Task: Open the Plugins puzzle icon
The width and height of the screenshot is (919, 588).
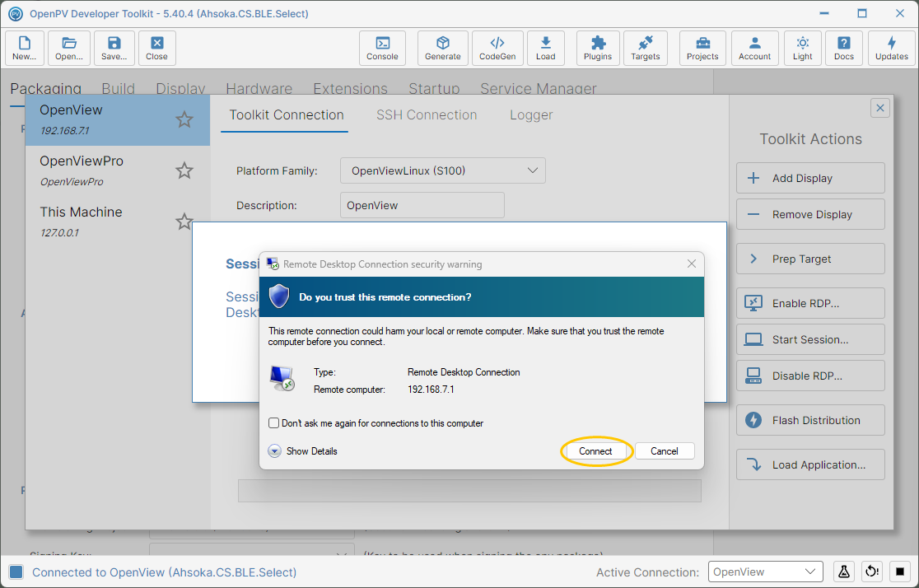Action: click(x=598, y=48)
